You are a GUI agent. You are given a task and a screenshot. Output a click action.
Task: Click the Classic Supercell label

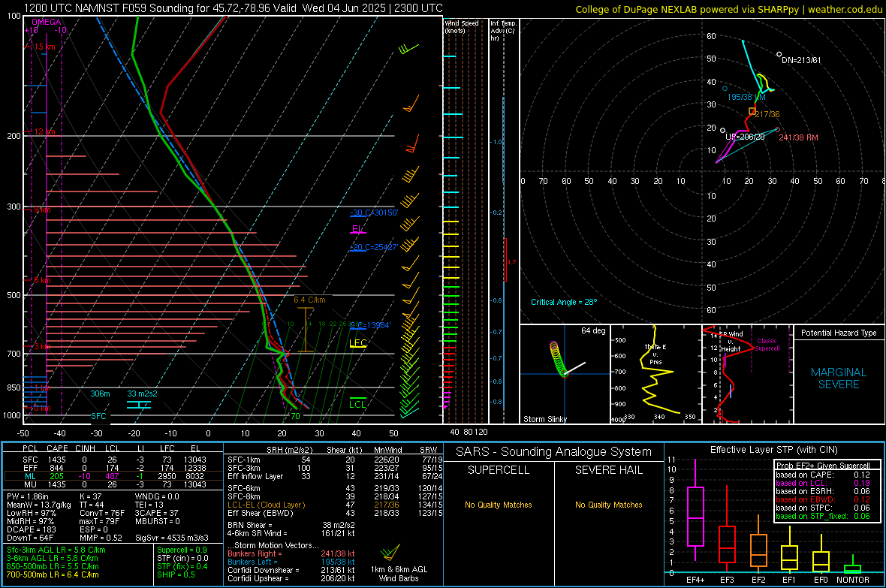[x=767, y=345]
